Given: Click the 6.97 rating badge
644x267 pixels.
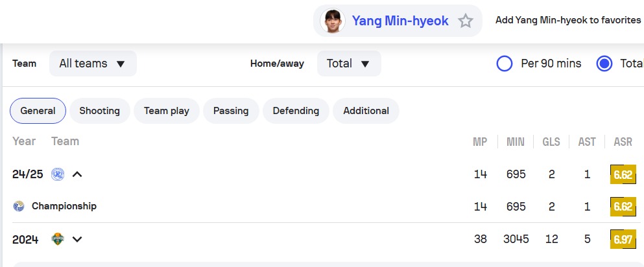Looking at the screenshot, I should click(622, 239).
